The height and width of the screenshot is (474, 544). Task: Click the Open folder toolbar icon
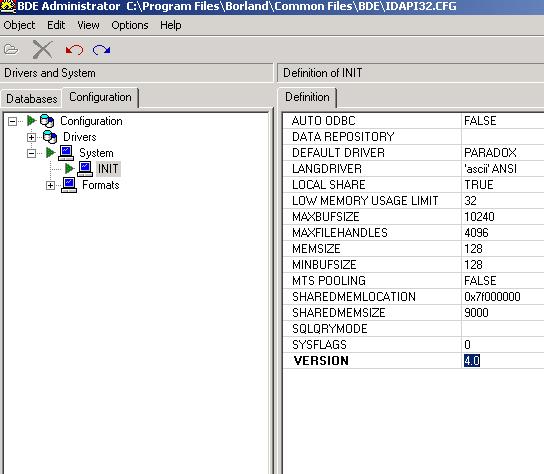coord(11,50)
